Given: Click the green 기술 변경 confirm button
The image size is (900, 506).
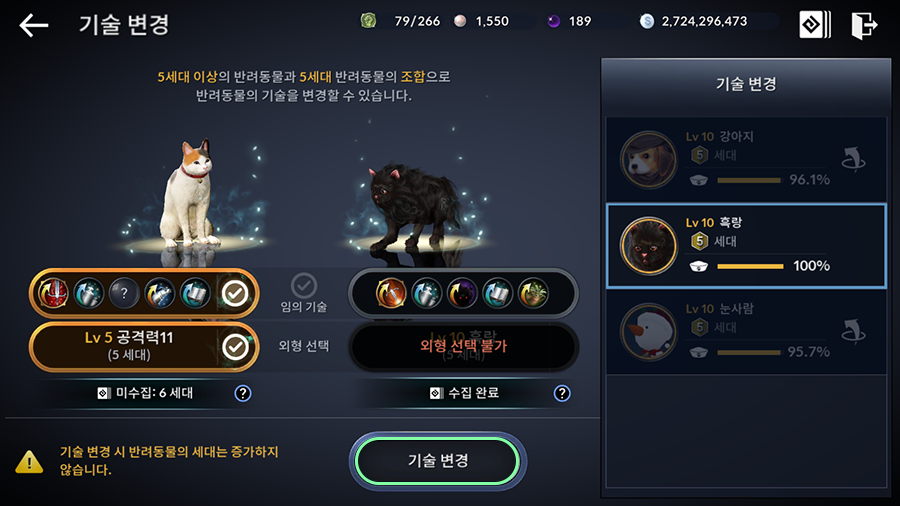Looking at the screenshot, I should [438, 461].
